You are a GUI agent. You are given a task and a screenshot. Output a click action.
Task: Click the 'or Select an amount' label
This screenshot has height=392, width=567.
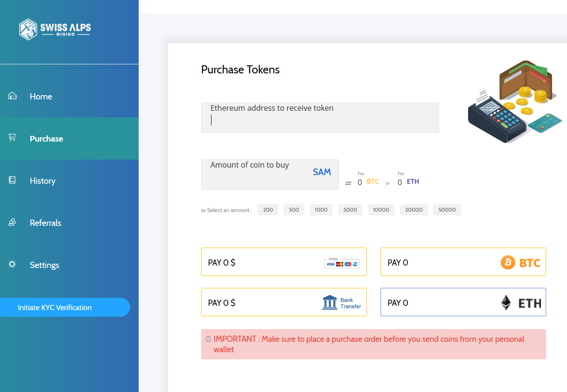click(226, 210)
